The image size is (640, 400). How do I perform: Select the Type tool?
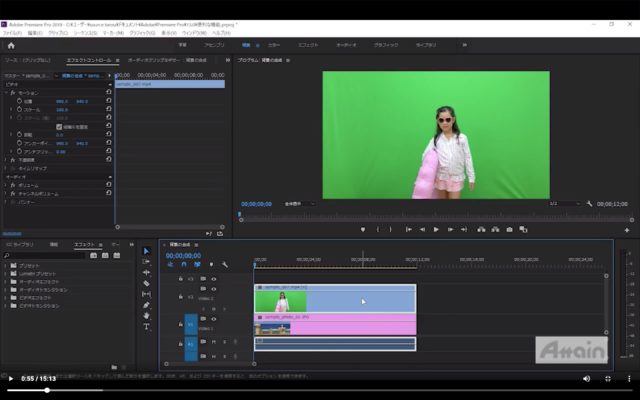[146, 327]
